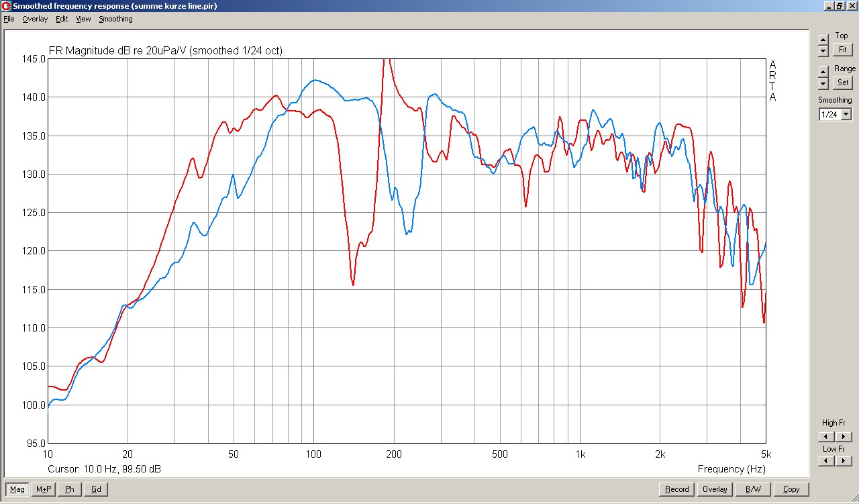Switch to Mag display mode

[x=17, y=489]
